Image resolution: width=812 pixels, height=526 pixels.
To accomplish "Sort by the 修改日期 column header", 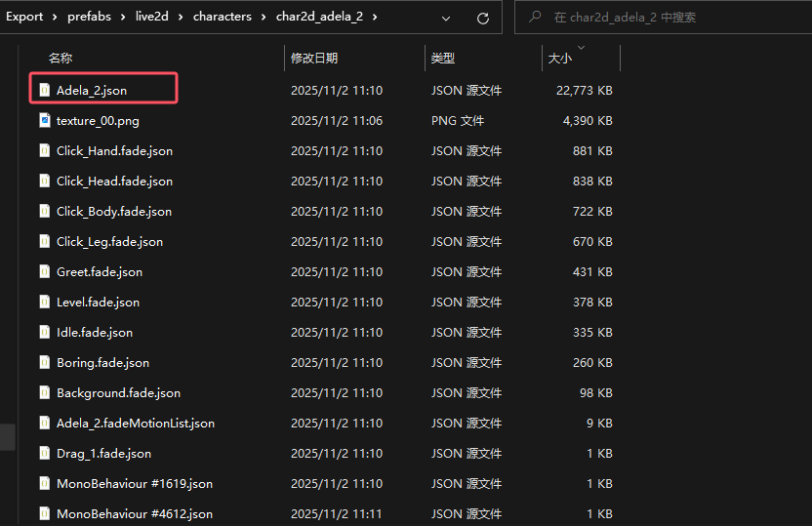I will (x=314, y=58).
